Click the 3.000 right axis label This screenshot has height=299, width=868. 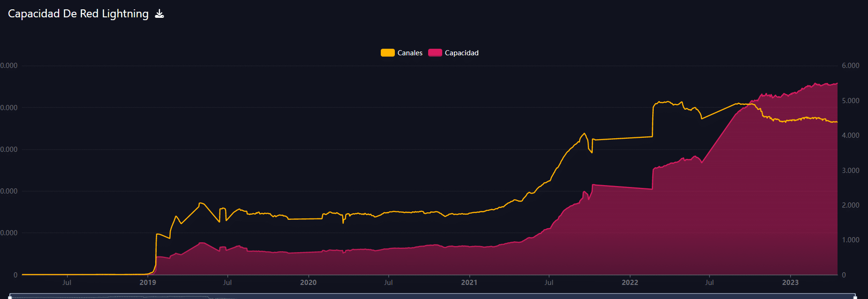click(851, 171)
